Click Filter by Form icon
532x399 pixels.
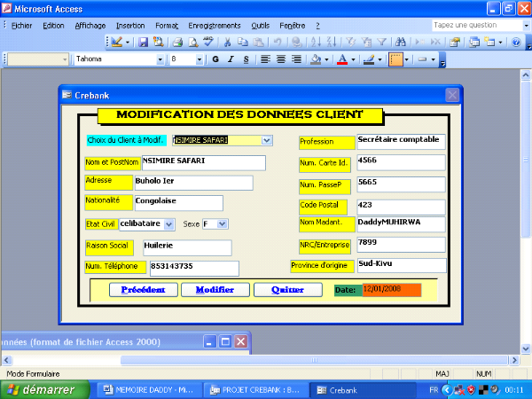pyautogui.click(x=366, y=42)
